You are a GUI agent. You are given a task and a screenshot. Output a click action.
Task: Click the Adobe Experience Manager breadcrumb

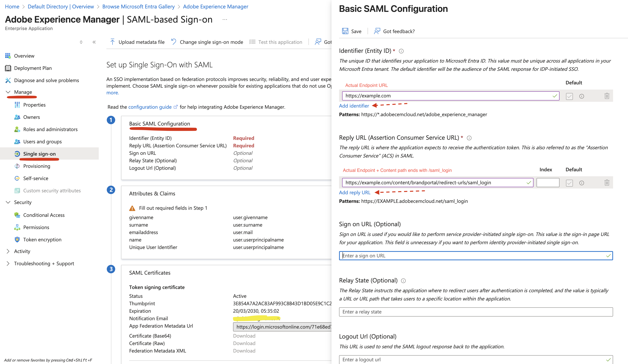[216, 7]
